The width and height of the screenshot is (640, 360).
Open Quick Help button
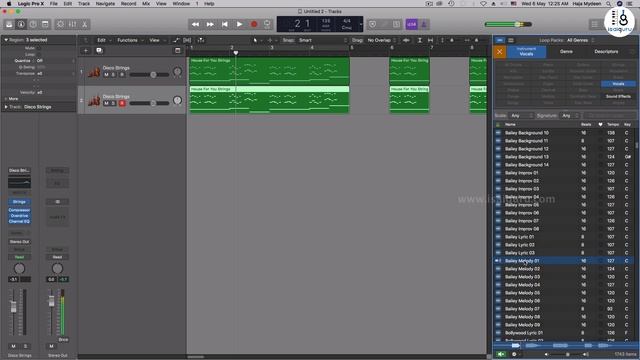(x=33, y=24)
